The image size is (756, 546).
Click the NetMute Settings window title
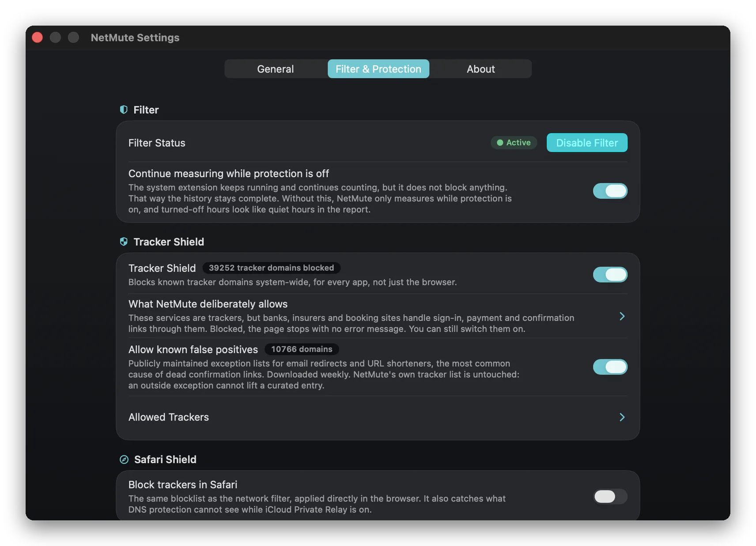click(135, 38)
